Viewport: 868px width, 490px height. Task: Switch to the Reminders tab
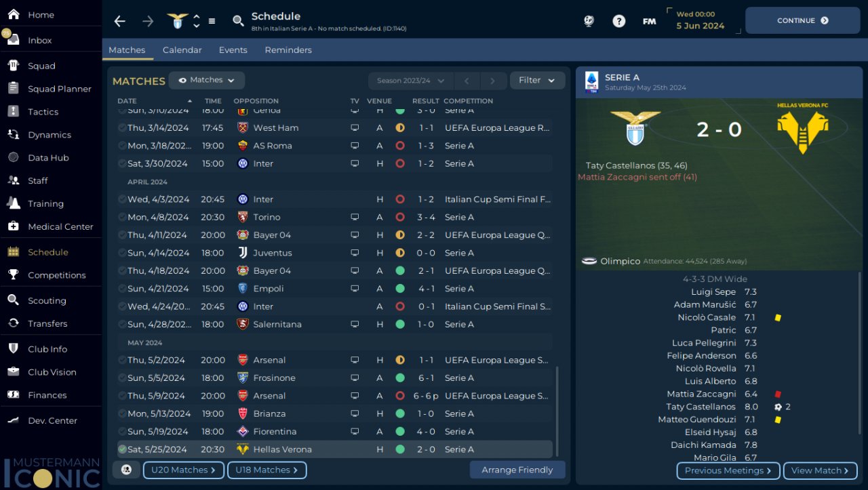click(x=288, y=50)
